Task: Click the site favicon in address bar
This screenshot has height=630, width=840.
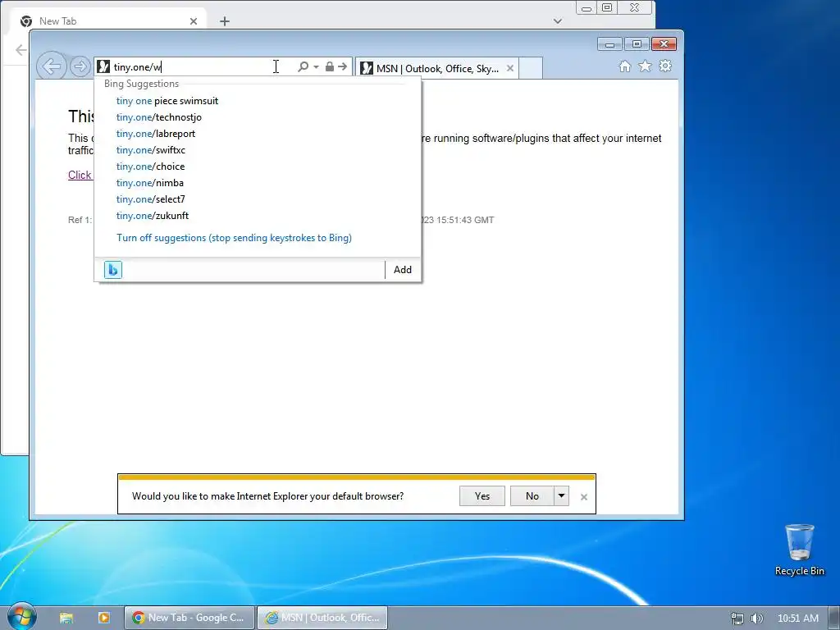Action: (x=103, y=67)
